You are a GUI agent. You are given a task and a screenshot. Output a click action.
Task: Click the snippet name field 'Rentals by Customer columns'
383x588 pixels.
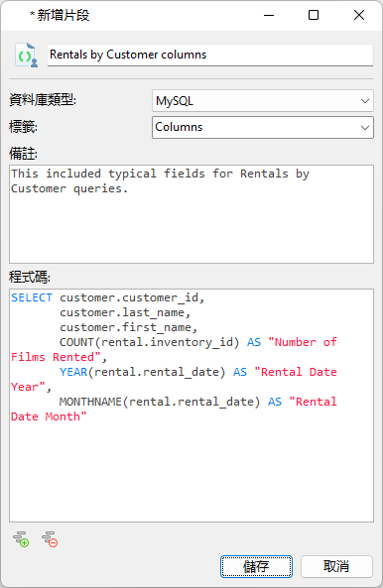210,55
